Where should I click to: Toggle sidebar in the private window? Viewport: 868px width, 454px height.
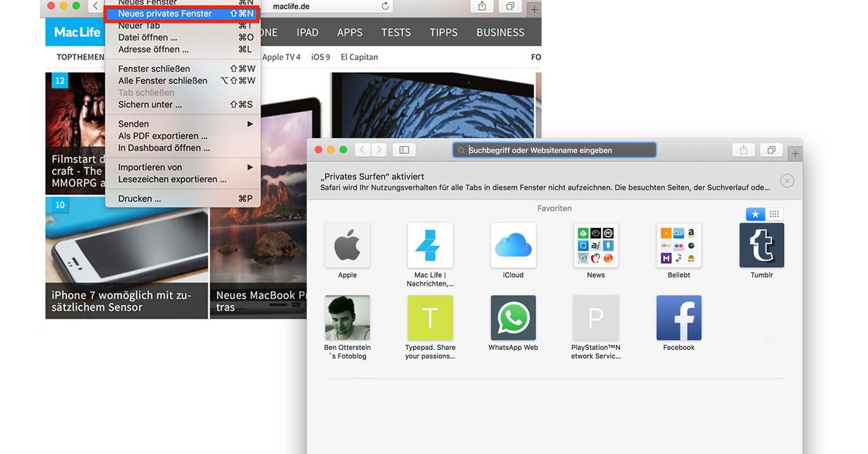tap(404, 150)
